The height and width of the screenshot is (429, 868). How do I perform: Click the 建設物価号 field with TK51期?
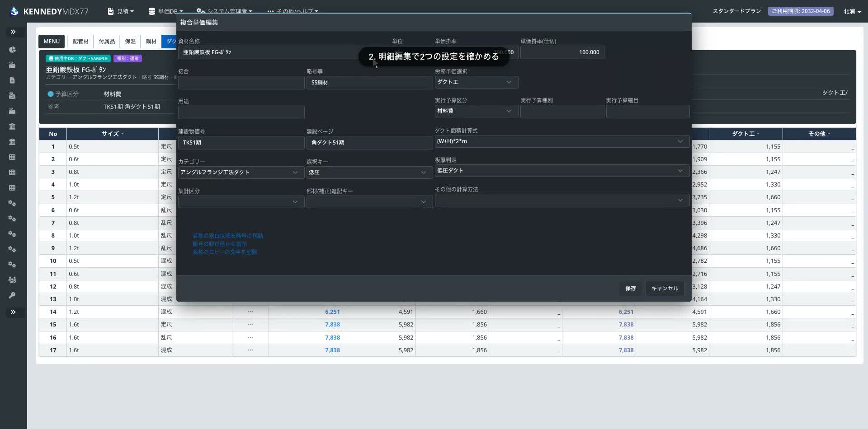point(241,143)
